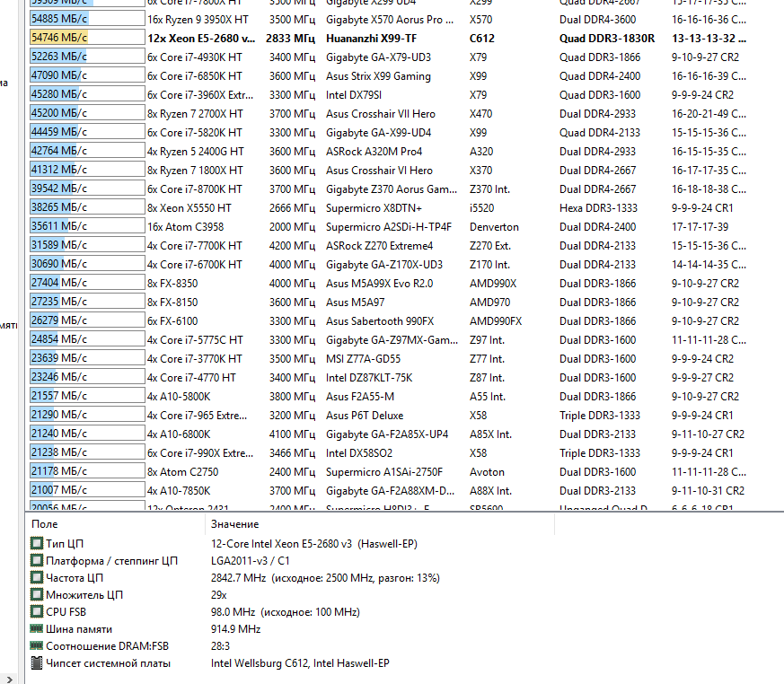Select the 4x Core i7-3770K HT entry
The height and width of the screenshot is (684, 784).
195,359
